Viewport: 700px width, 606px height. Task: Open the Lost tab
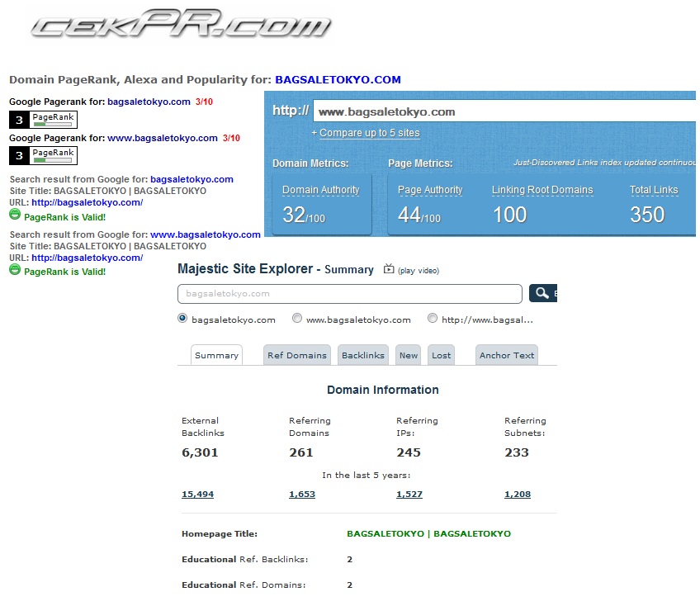(441, 355)
